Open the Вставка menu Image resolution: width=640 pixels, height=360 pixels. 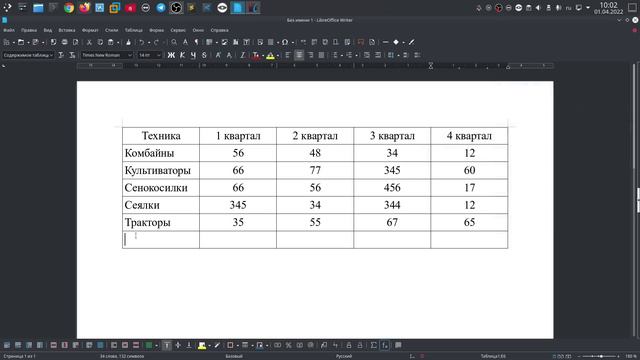point(67,30)
